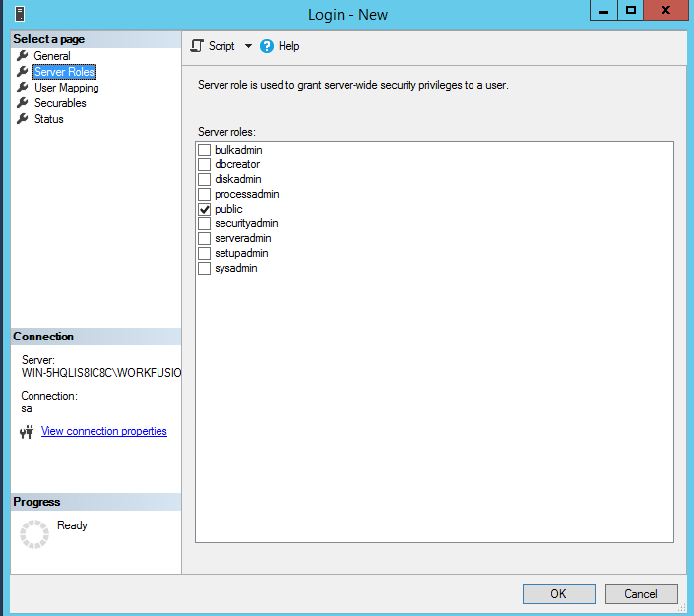Click the wrench icon beside User Mapping
Viewport: 694px width, 616px height.
[x=22, y=87]
